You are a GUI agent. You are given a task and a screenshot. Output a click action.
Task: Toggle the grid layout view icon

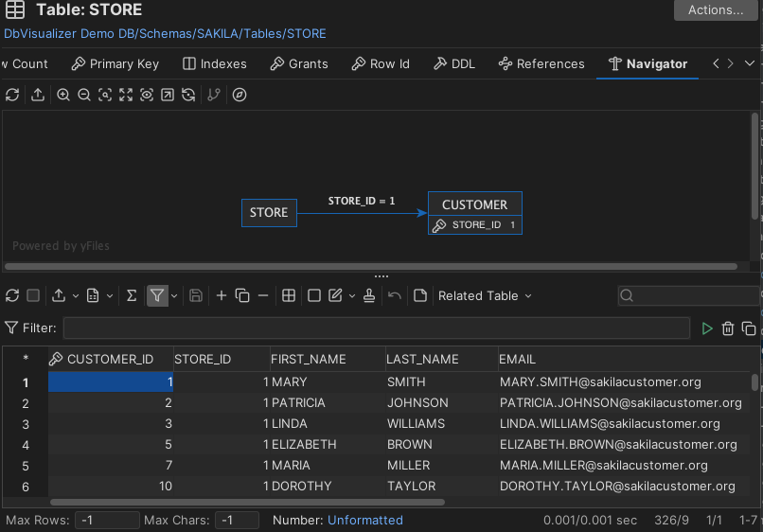pos(290,295)
